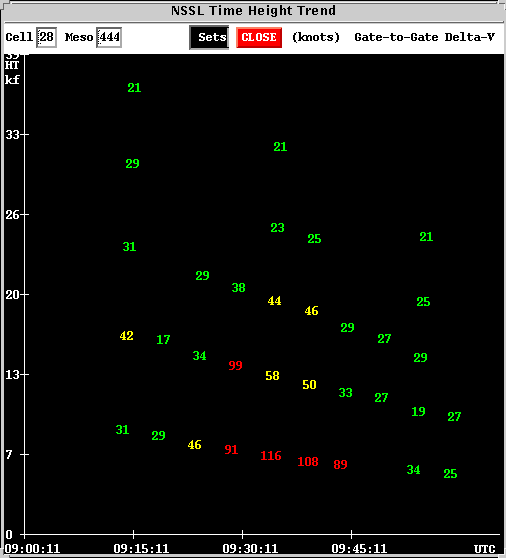Click the 7 height axis tick label
The width and height of the screenshot is (506, 558).
[x=9, y=454]
